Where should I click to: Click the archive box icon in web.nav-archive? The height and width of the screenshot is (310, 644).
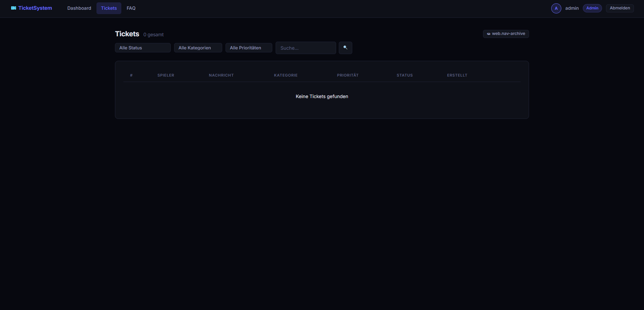488,34
